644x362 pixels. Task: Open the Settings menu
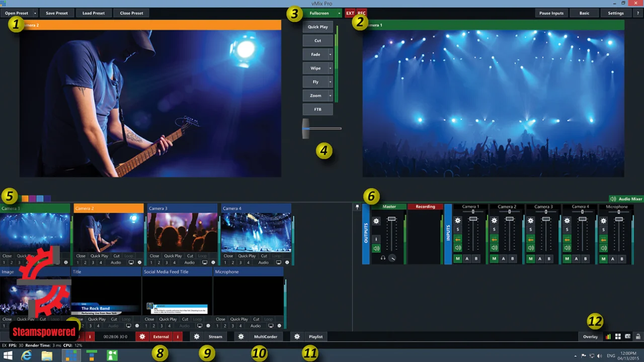[x=616, y=13]
